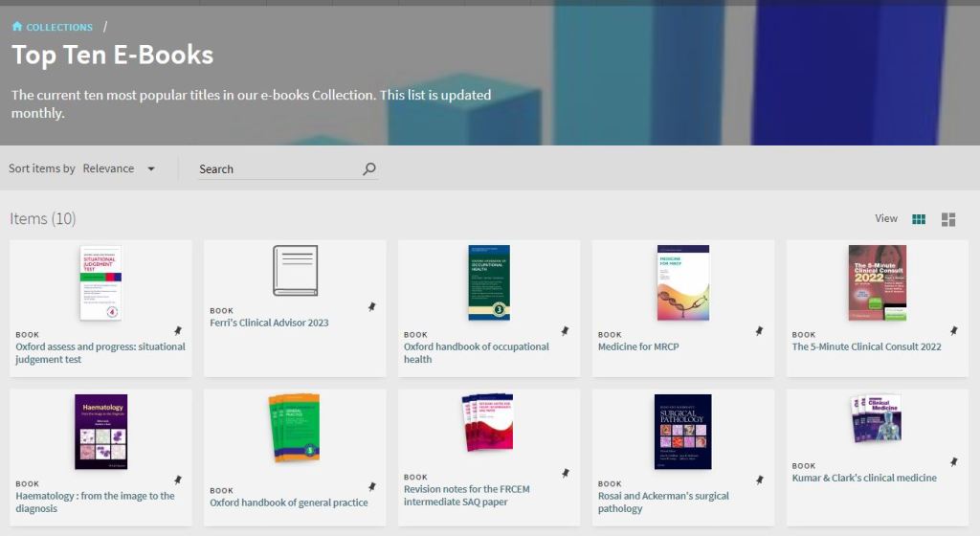Image resolution: width=980 pixels, height=536 pixels.
Task: Click the Surgical Pathology book cover
Action: pyautogui.click(x=682, y=431)
